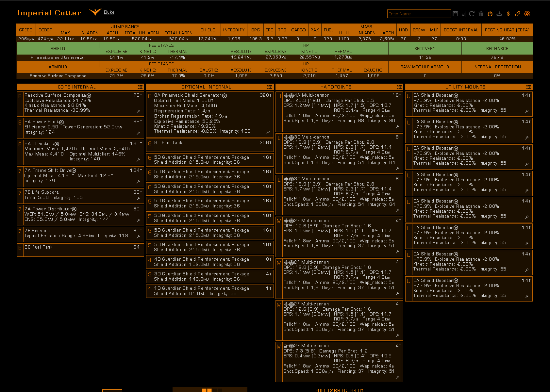Open the 7A Power Distributor slot selector
Screen dimensions: 550x392
click(80, 215)
